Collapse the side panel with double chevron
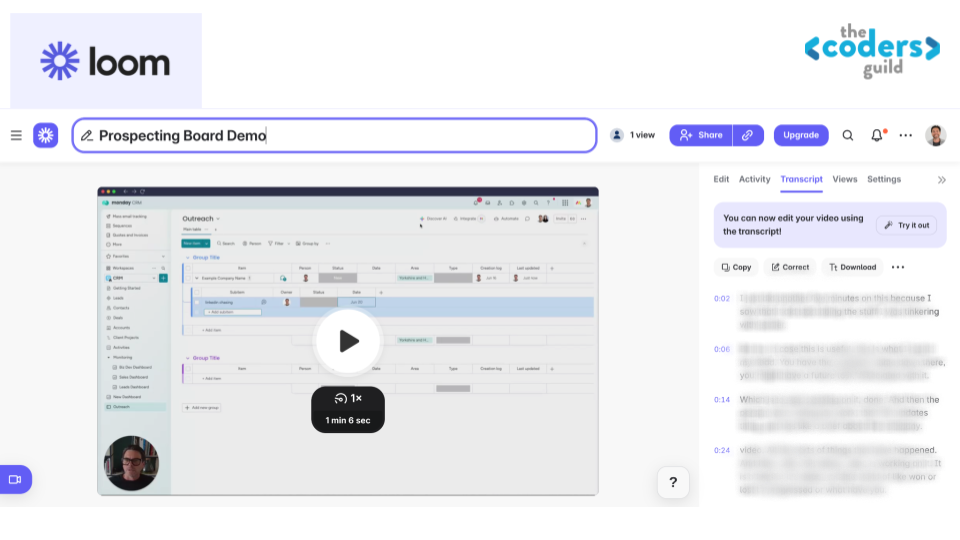960x540 pixels. coord(942,180)
